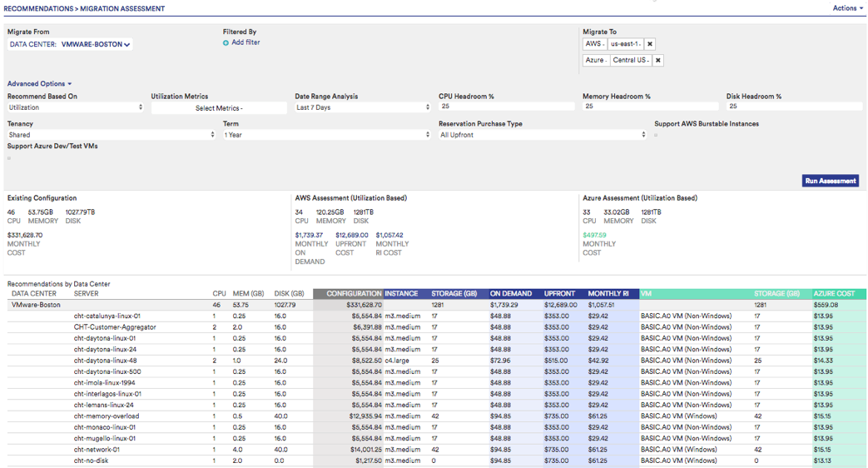Toggle Support AWS Burstable Instances checkbox

pos(657,135)
